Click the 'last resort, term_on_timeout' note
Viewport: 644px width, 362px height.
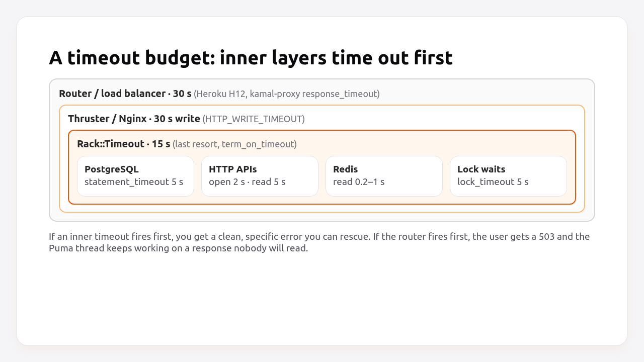point(234,144)
